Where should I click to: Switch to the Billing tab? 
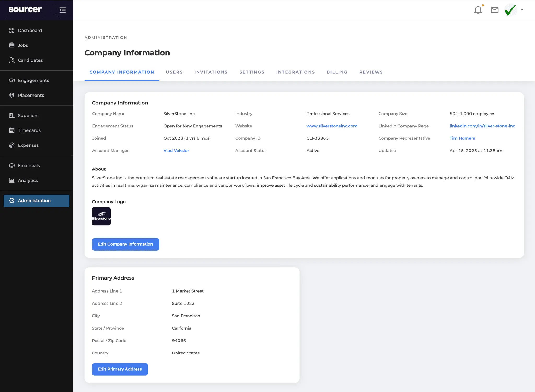[x=337, y=72]
